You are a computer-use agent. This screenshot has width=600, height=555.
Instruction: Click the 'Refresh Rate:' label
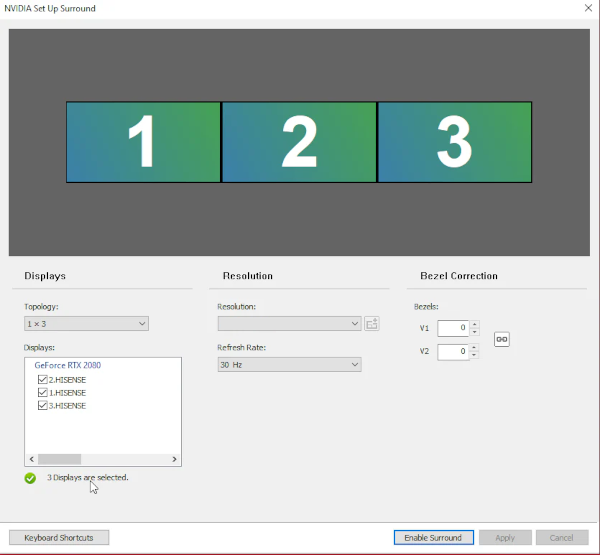(x=241, y=348)
